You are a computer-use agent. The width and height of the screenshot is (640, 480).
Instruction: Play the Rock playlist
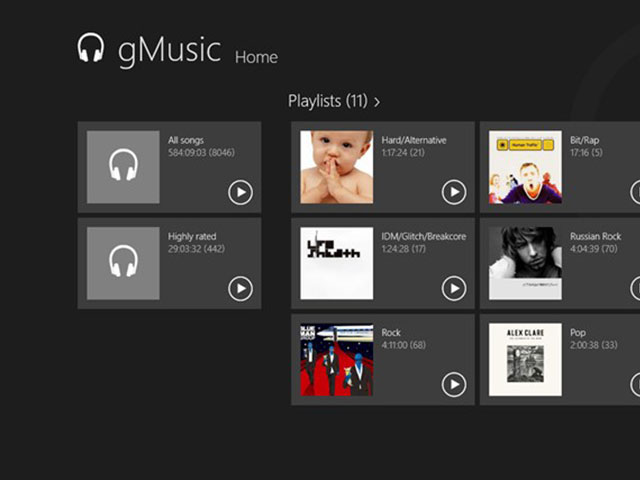click(454, 384)
